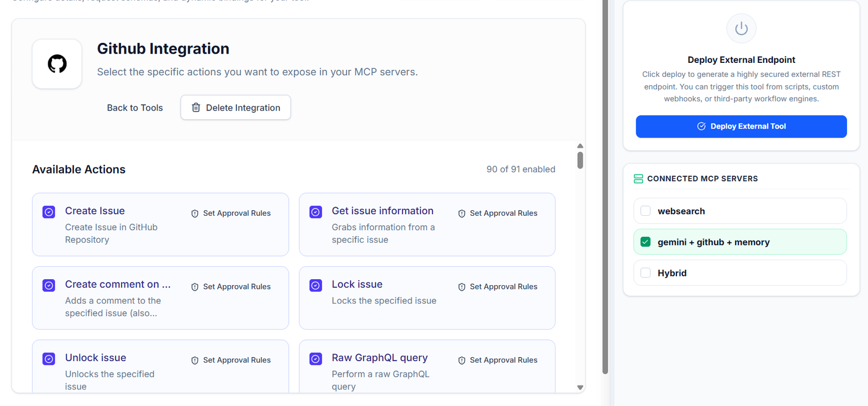Click the server icon beside Connected MCP Servers
The image size is (868, 406).
(639, 178)
